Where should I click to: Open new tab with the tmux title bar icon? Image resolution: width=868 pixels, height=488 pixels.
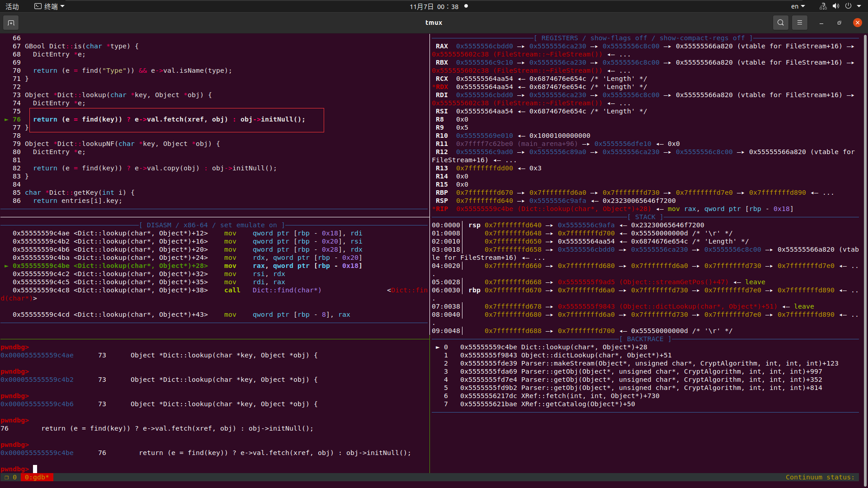11,23
